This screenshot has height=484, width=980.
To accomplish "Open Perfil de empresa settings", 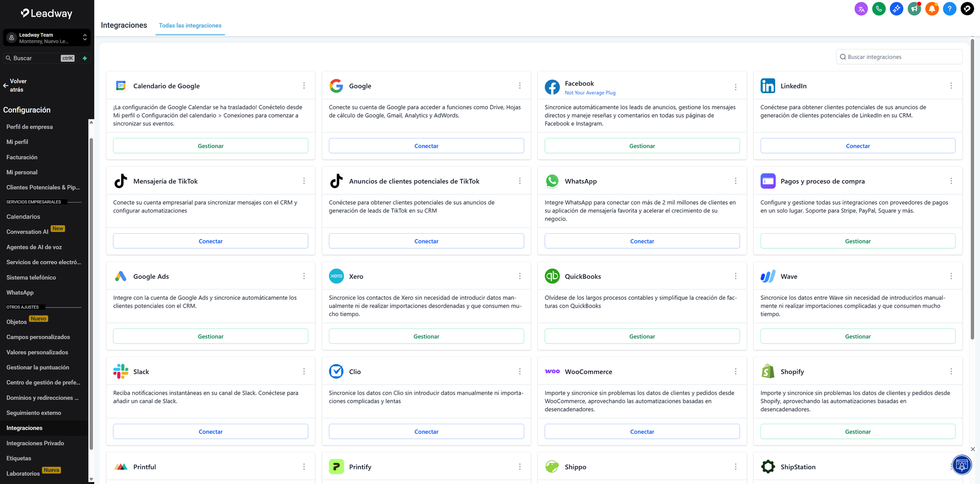I will coord(29,127).
